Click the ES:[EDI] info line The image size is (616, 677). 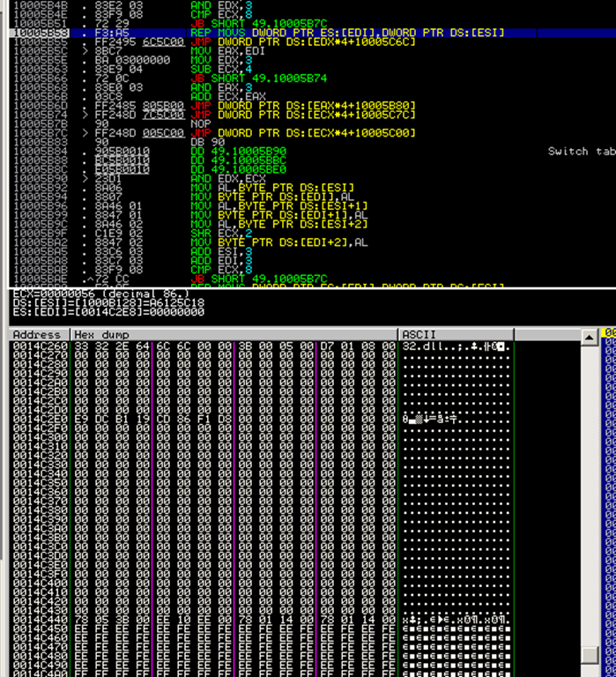[x=106, y=313]
